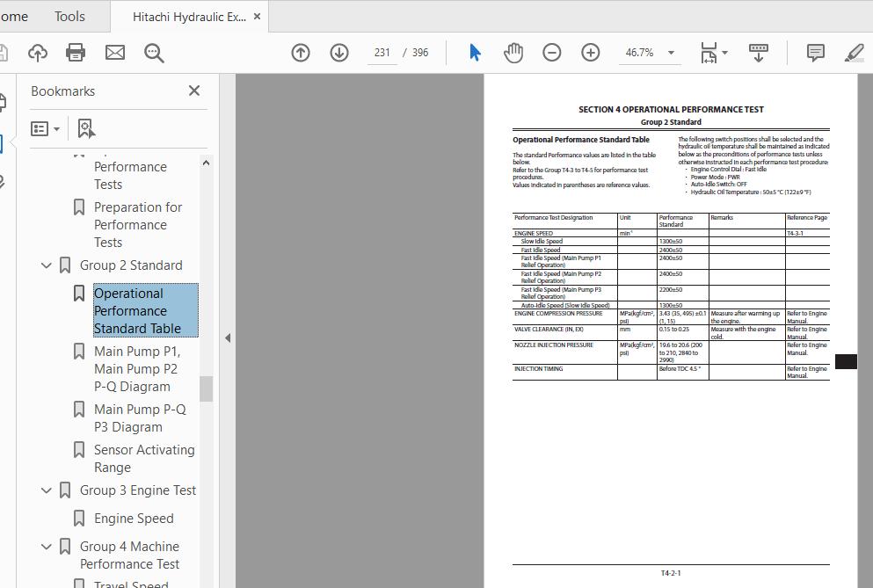Screen dimensions: 873x588
Task: Select the Group 2 Standard bookmark
Action: coord(131,265)
